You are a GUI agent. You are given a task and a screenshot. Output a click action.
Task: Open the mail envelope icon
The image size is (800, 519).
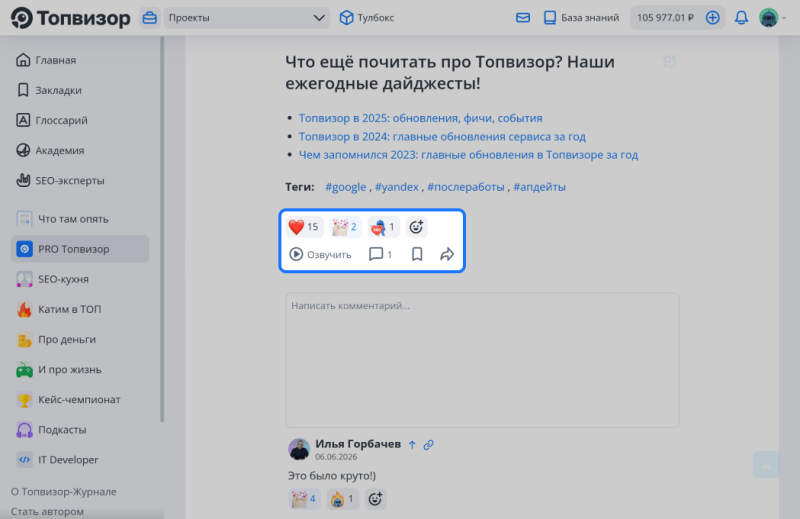tap(523, 18)
